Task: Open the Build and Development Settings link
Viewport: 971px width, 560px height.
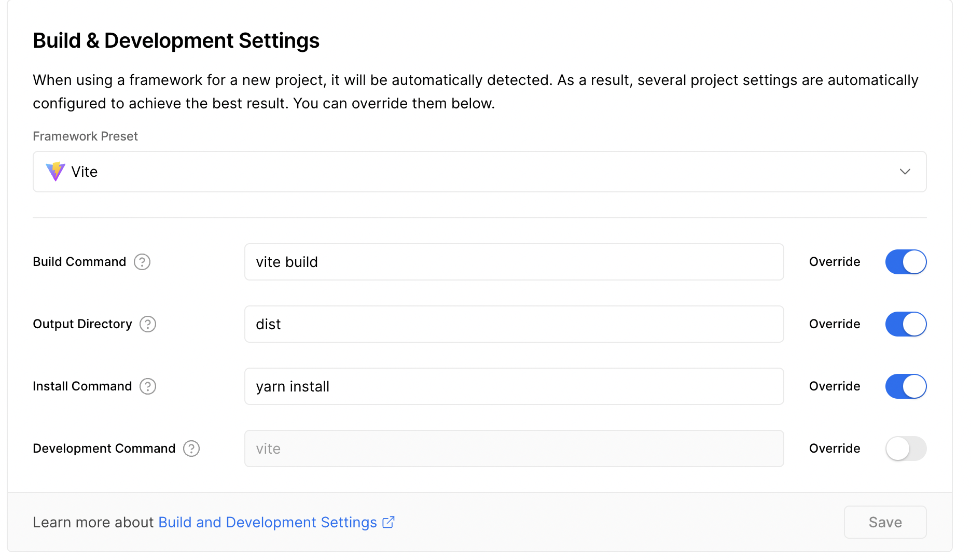Action: pyautogui.click(x=267, y=522)
